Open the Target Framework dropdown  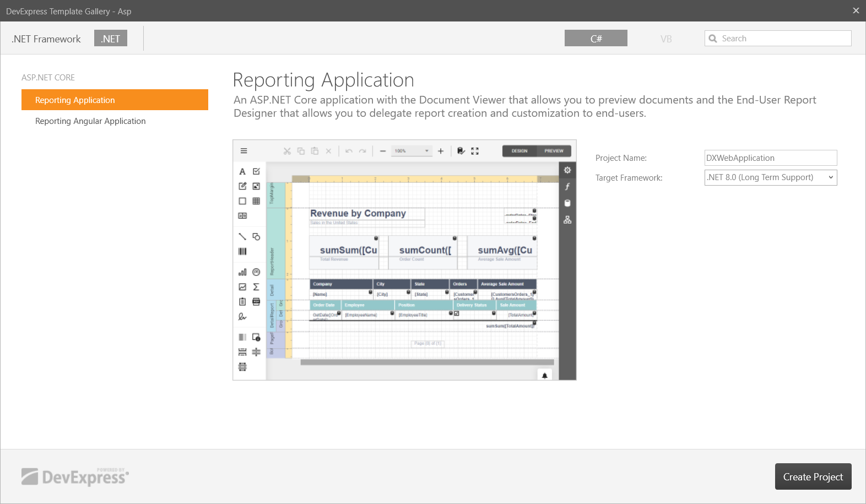[x=771, y=177]
